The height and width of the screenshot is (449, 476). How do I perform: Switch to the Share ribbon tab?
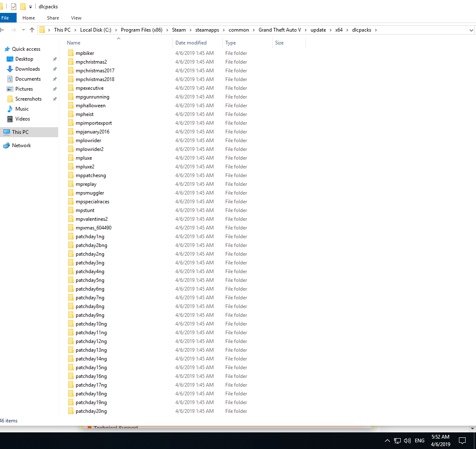(53, 18)
